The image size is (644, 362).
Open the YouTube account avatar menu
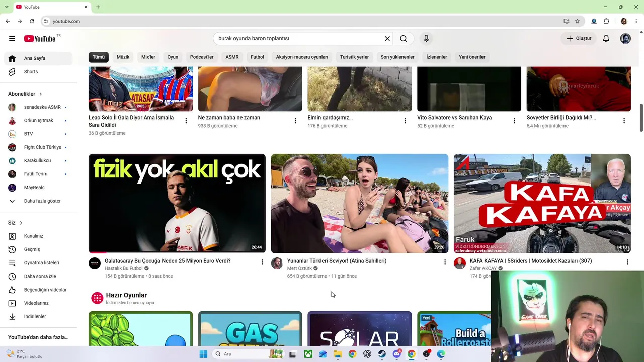pos(625,38)
